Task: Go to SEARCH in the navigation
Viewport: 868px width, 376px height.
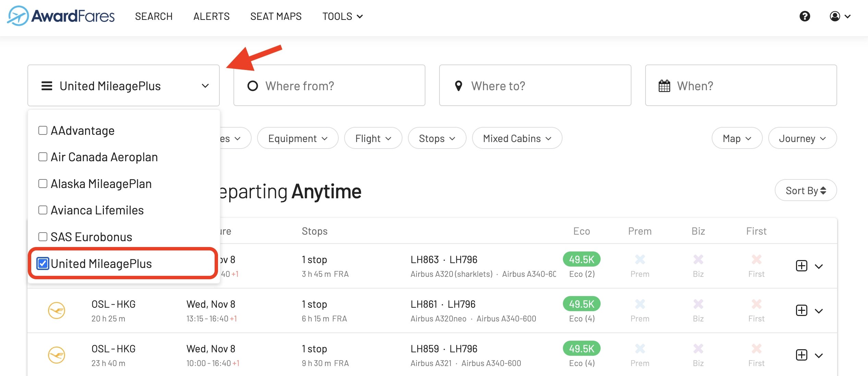Action: point(154,16)
